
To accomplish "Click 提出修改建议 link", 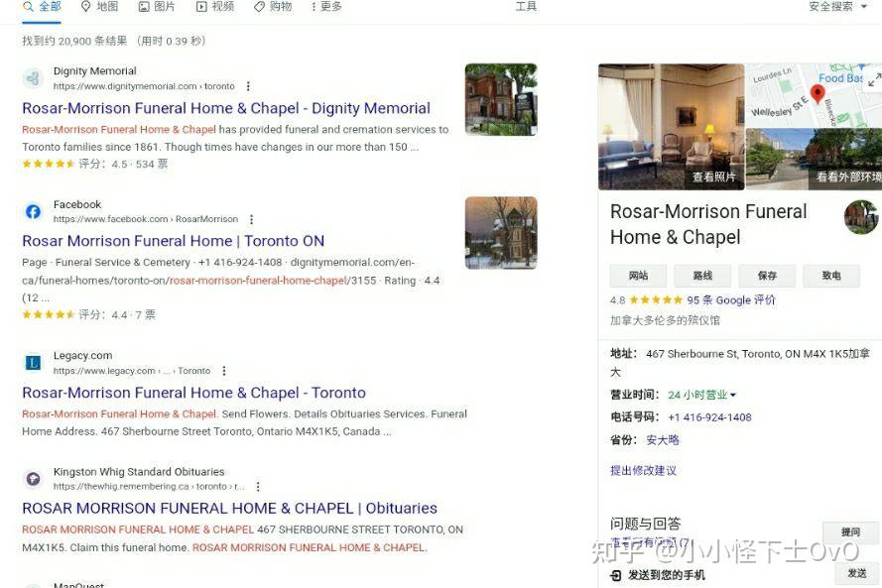I will [643, 471].
